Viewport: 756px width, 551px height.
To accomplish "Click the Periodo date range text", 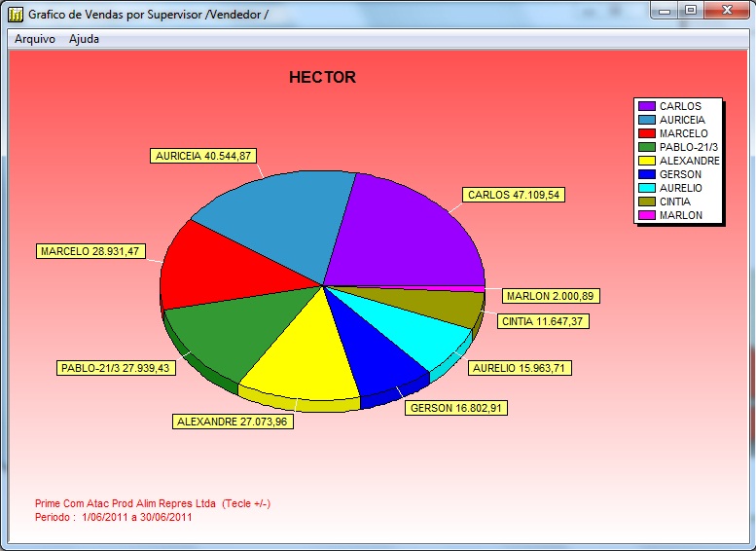I will [x=113, y=517].
